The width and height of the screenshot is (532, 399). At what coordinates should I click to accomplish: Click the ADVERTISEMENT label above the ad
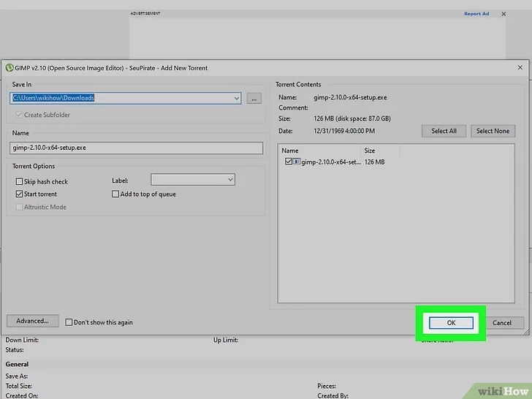pos(145,13)
